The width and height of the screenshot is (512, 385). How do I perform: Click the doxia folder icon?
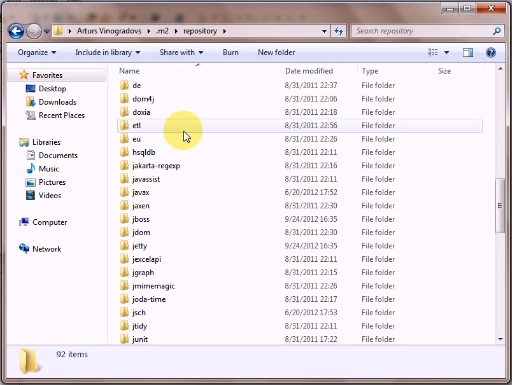tap(124, 112)
